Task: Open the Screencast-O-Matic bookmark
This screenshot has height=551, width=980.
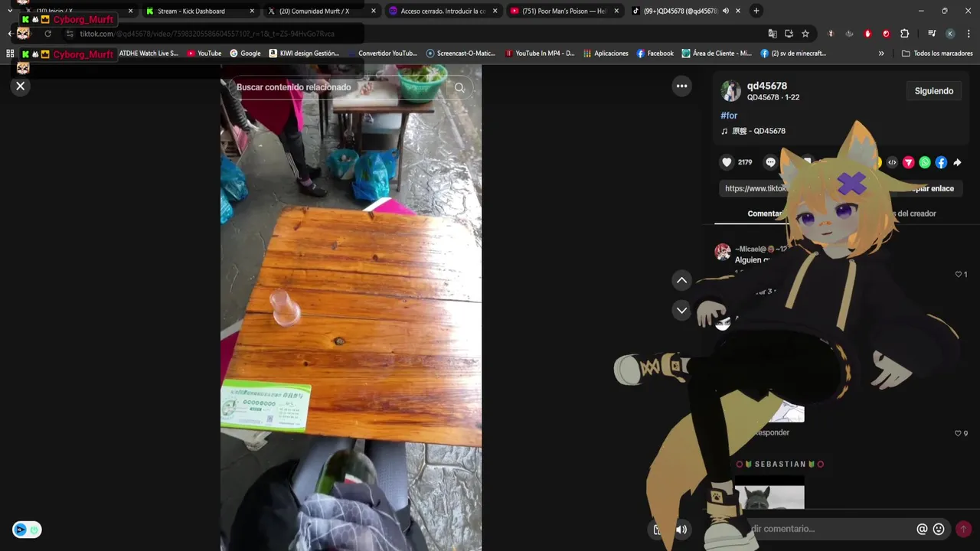Action: point(461,54)
